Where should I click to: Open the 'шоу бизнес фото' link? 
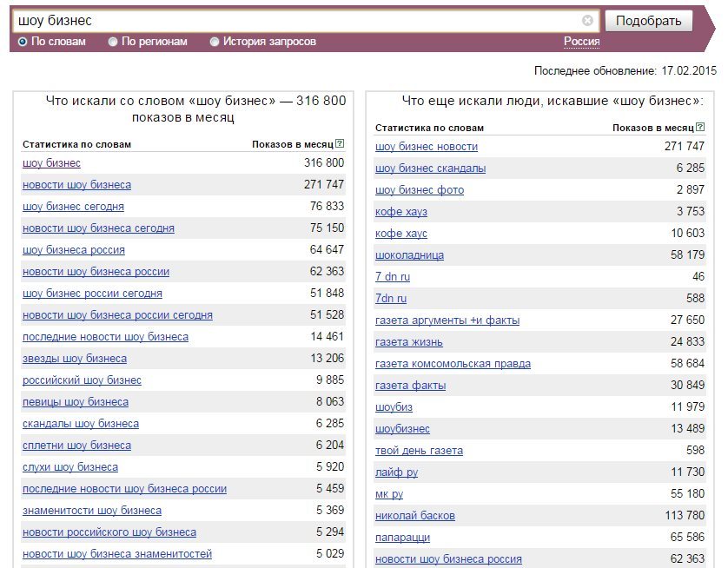(x=420, y=190)
